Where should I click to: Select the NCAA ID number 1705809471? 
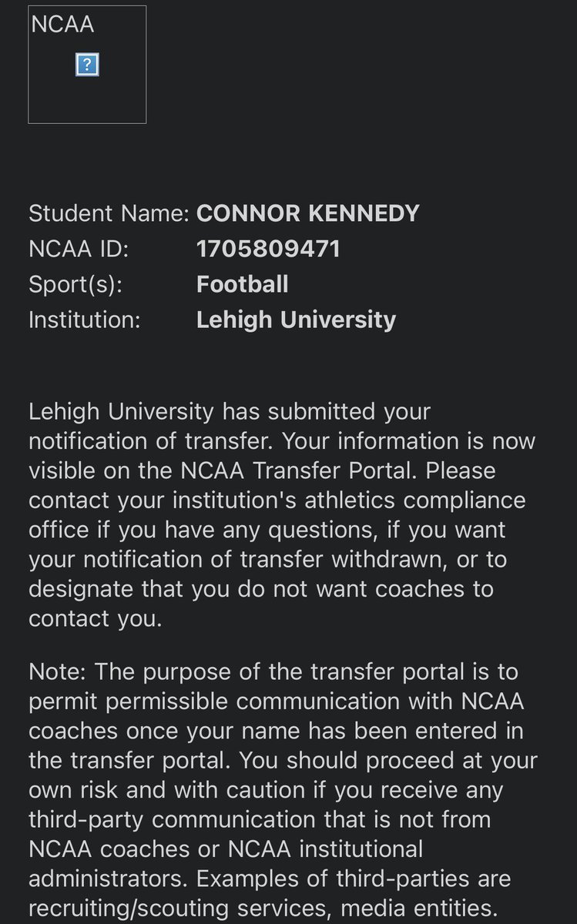[x=269, y=249]
